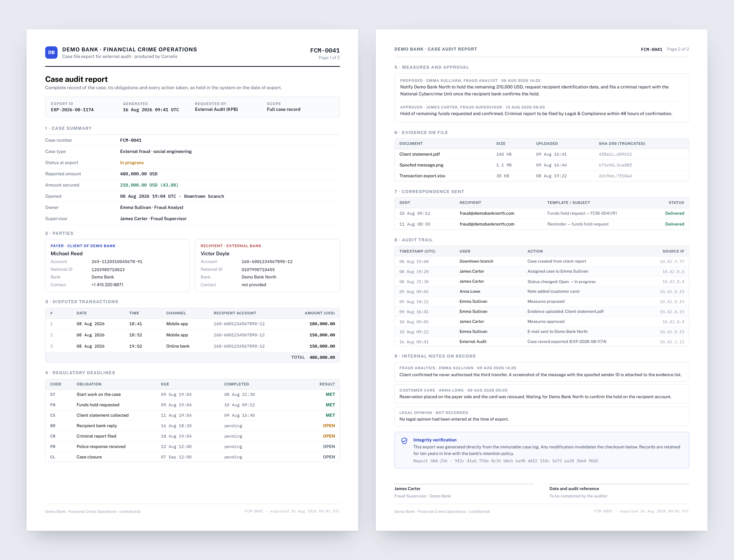Click the Start work on the case obligation
The image size is (734, 560).
point(99,394)
